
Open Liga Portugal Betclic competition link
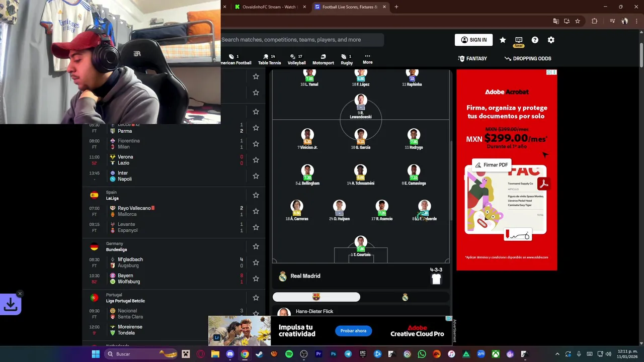coord(125,301)
